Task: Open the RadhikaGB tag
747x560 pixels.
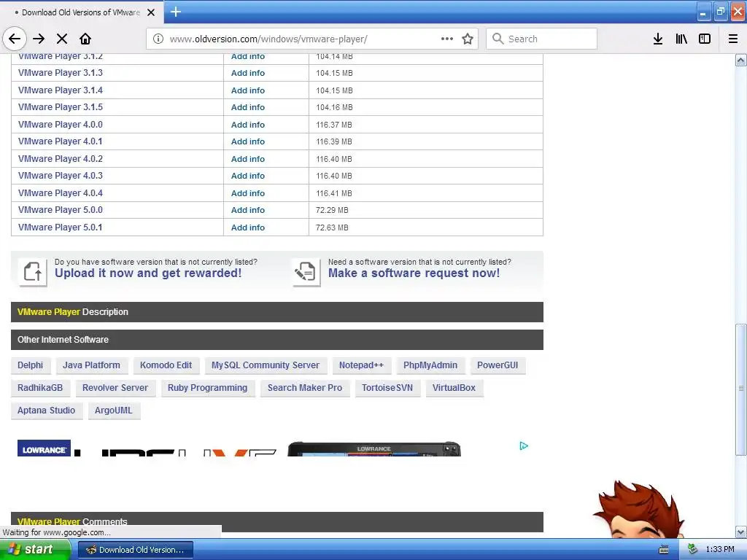Action: coord(40,388)
